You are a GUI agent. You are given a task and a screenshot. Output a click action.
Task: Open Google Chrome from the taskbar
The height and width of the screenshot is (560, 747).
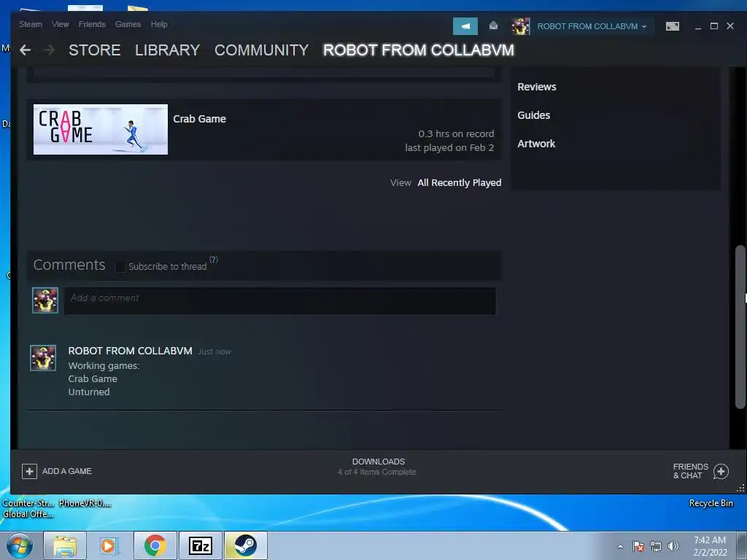pos(155,545)
